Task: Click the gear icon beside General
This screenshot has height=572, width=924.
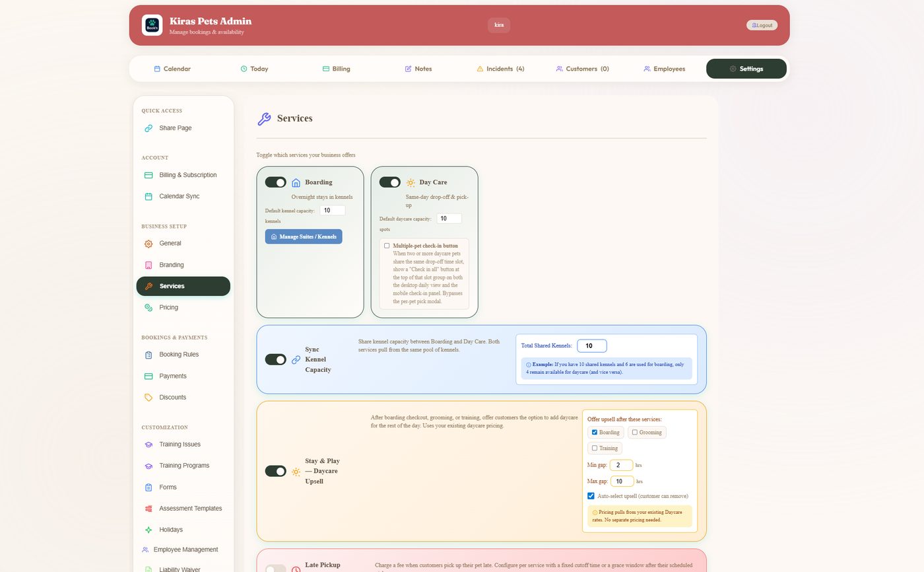Action: point(148,244)
